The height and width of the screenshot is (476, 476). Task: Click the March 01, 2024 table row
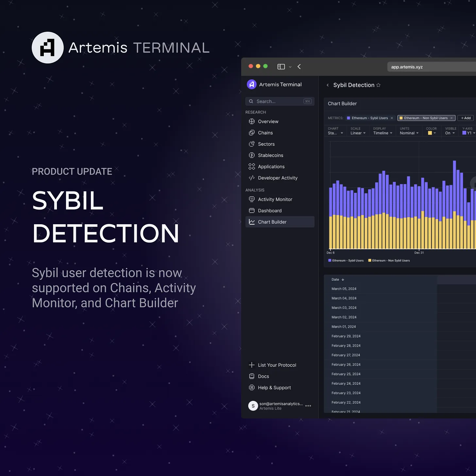(x=400, y=327)
